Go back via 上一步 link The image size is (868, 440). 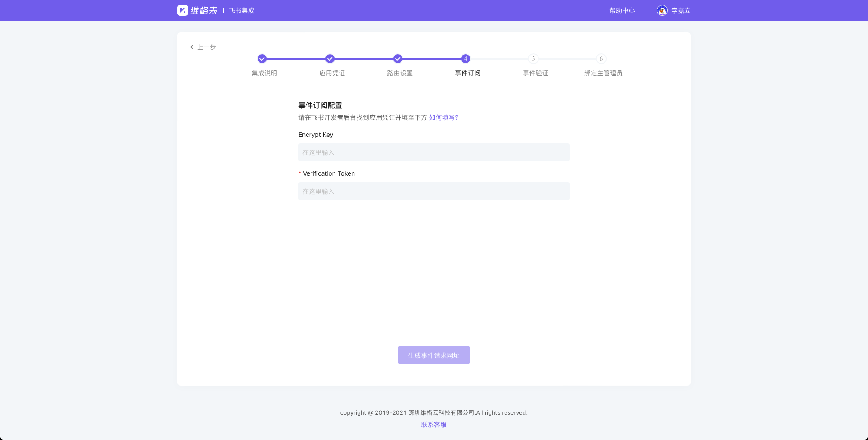(207, 47)
